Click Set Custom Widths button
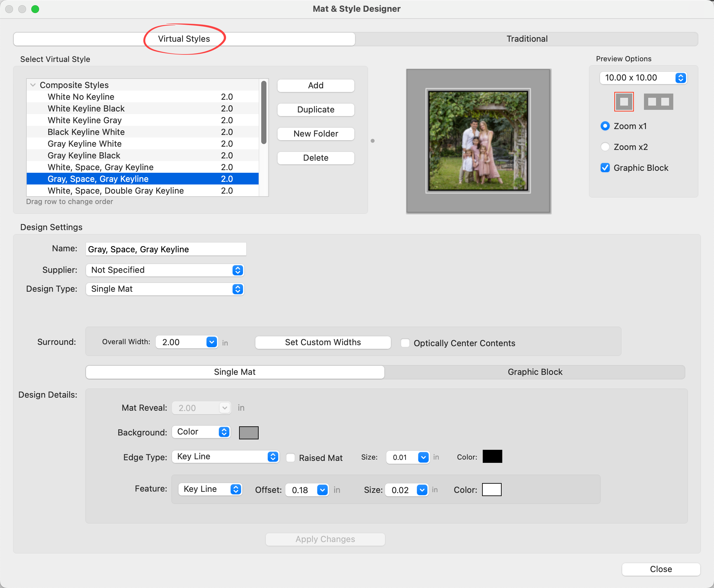714x588 pixels. click(323, 342)
